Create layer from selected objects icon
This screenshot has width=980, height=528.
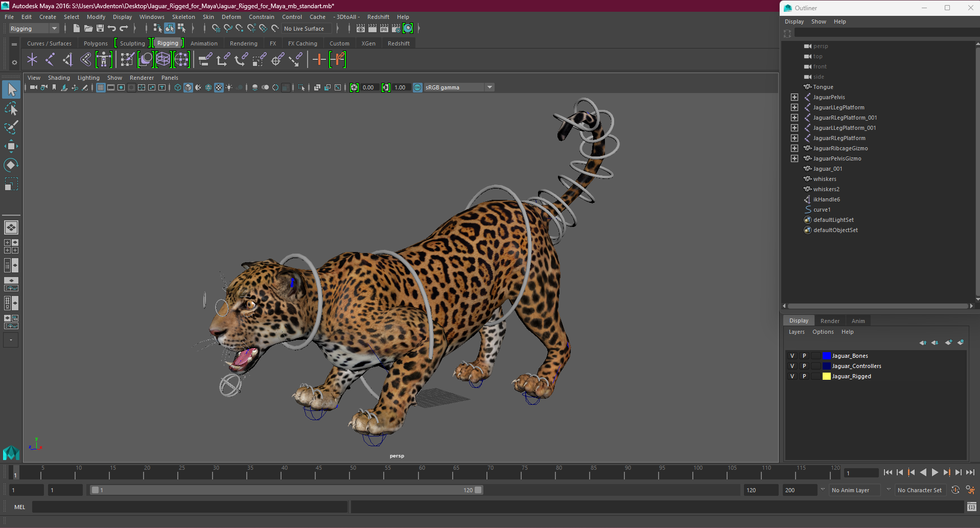961,342
